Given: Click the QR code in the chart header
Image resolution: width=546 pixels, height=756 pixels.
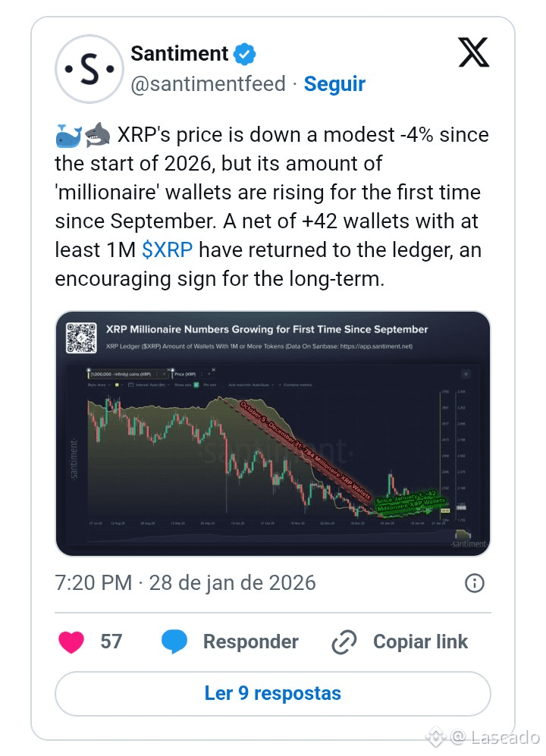Looking at the screenshot, I should (80, 338).
